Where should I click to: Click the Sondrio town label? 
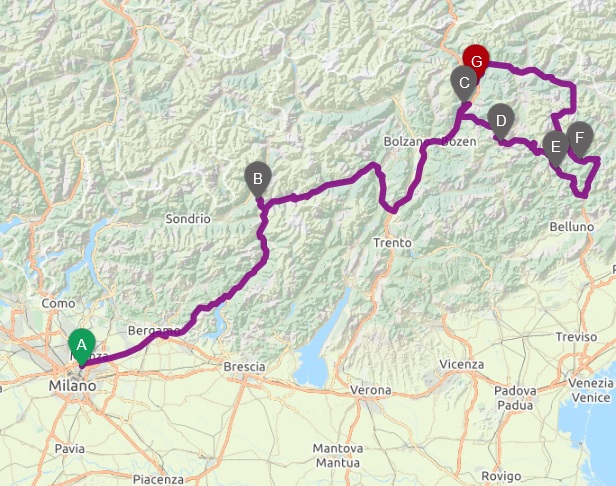[x=188, y=219]
